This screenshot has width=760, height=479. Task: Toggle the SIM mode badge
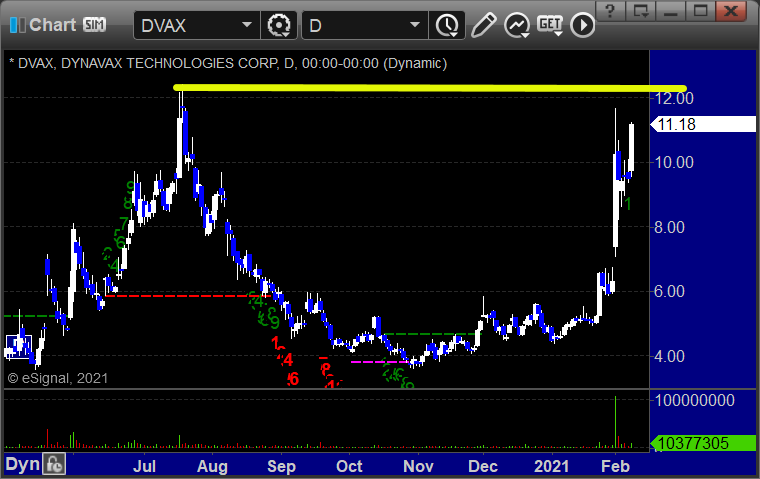tap(94, 25)
